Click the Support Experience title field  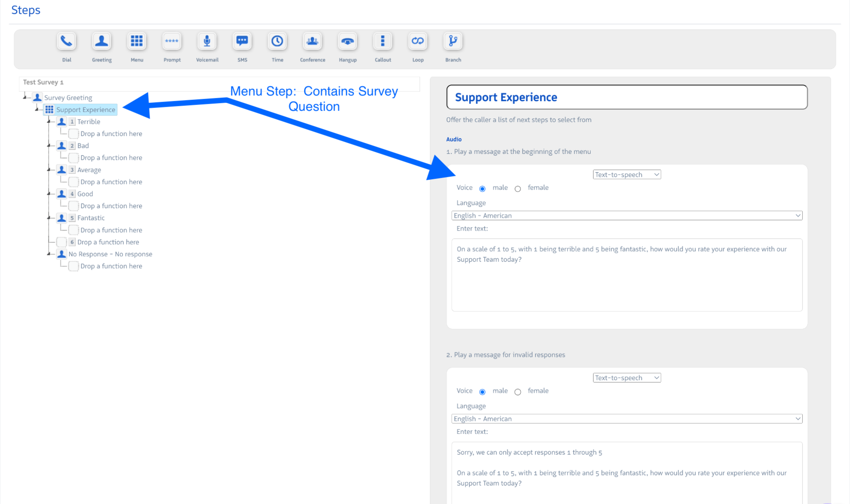point(626,97)
